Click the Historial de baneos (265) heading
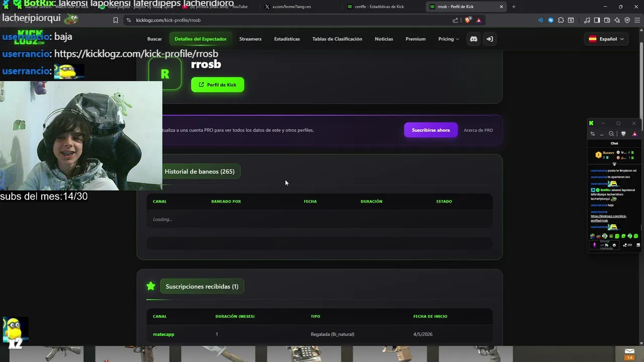The height and width of the screenshot is (362, 644). (x=200, y=171)
